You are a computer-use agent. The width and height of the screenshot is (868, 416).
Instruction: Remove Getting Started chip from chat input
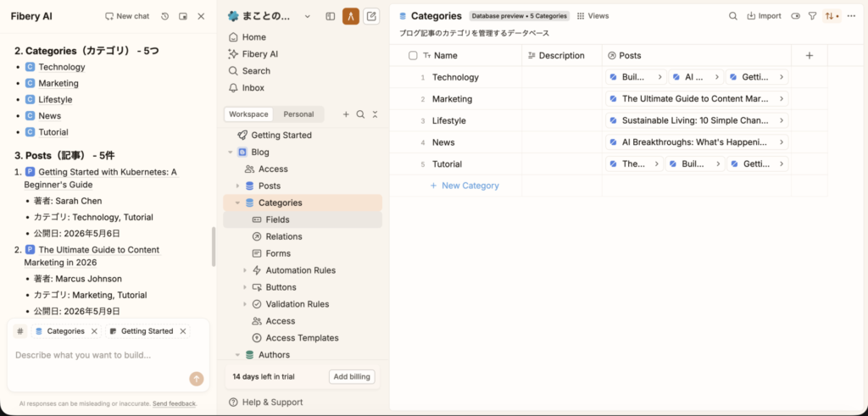tap(183, 331)
